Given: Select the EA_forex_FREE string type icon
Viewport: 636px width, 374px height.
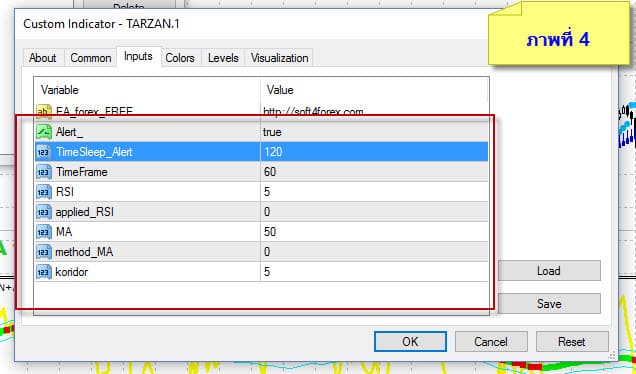Looking at the screenshot, I should 44,112.
